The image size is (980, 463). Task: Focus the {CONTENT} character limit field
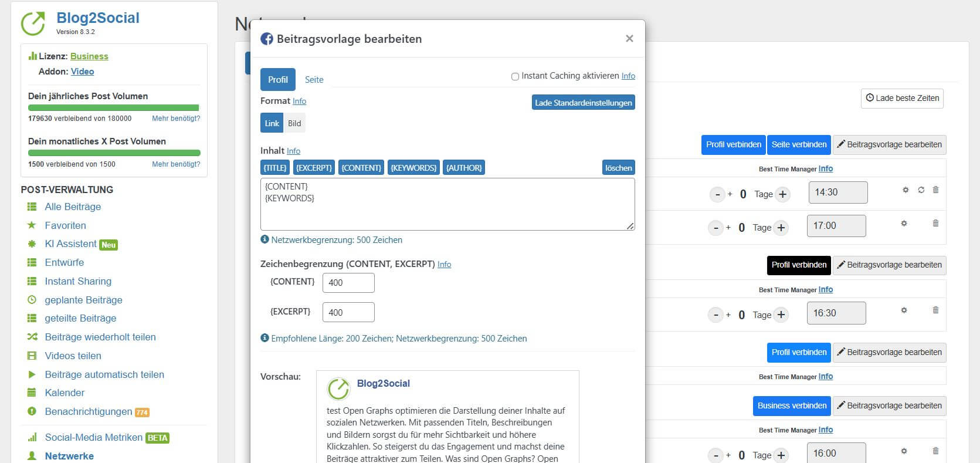(348, 282)
